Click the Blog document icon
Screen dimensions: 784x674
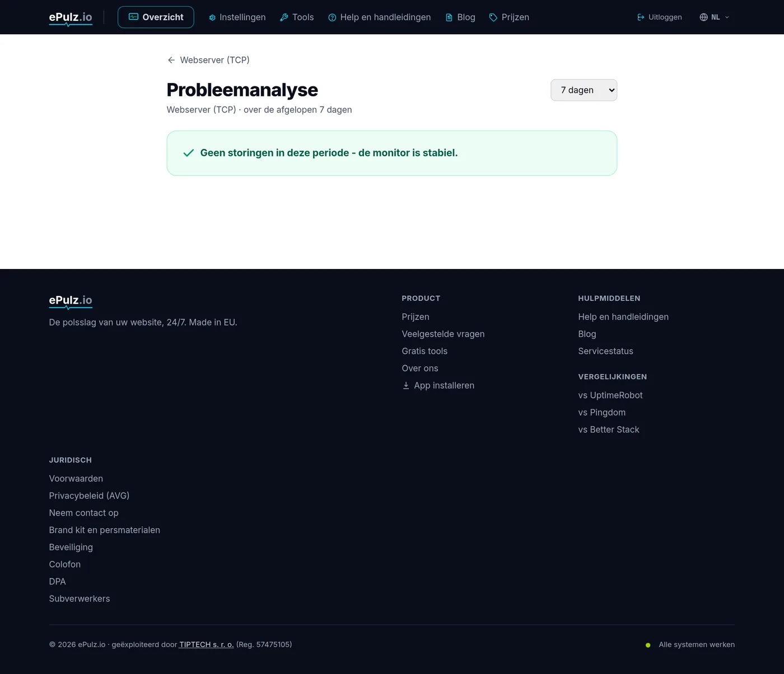(x=449, y=17)
